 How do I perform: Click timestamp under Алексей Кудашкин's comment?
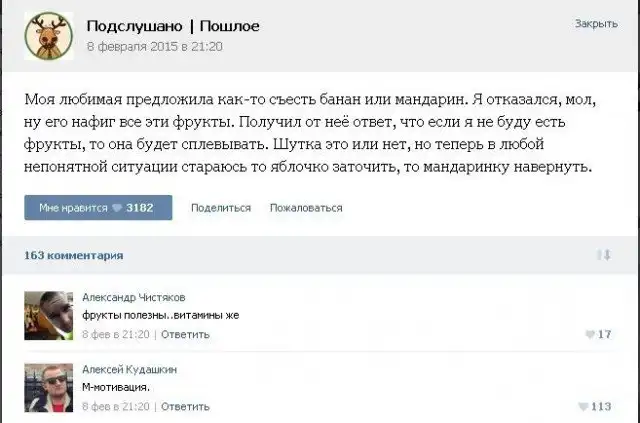tap(115, 407)
